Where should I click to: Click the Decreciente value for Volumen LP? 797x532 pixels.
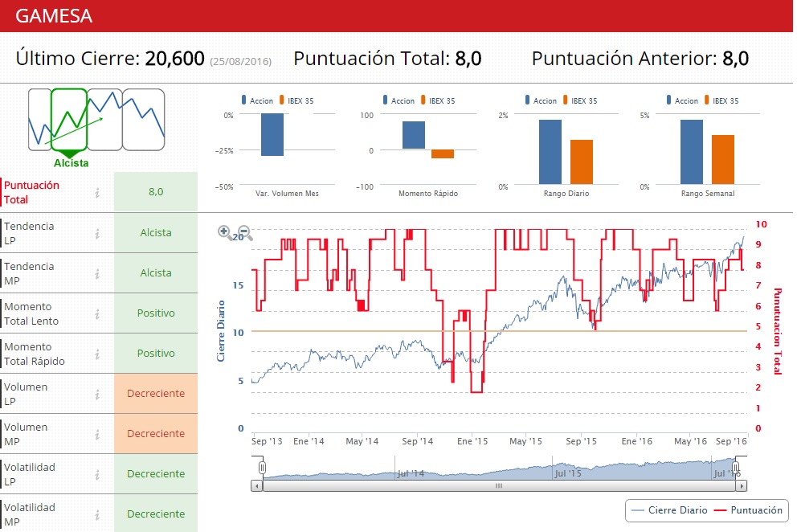(x=156, y=394)
